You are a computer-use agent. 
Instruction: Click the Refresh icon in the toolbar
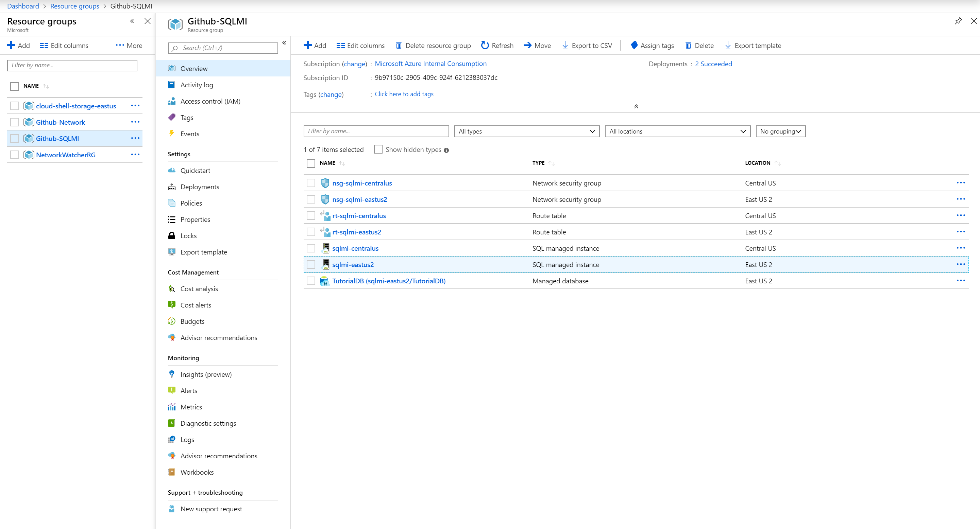[485, 45]
